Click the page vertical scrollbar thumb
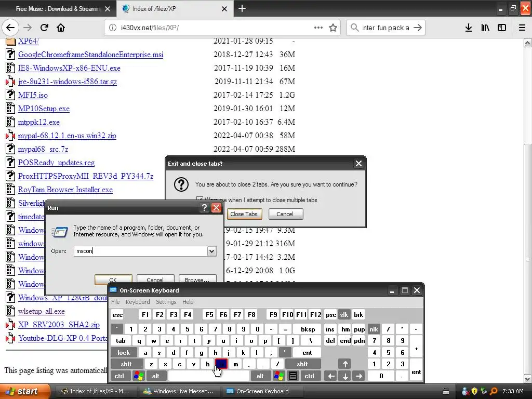The height and width of the screenshot is (399, 532). point(528,260)
